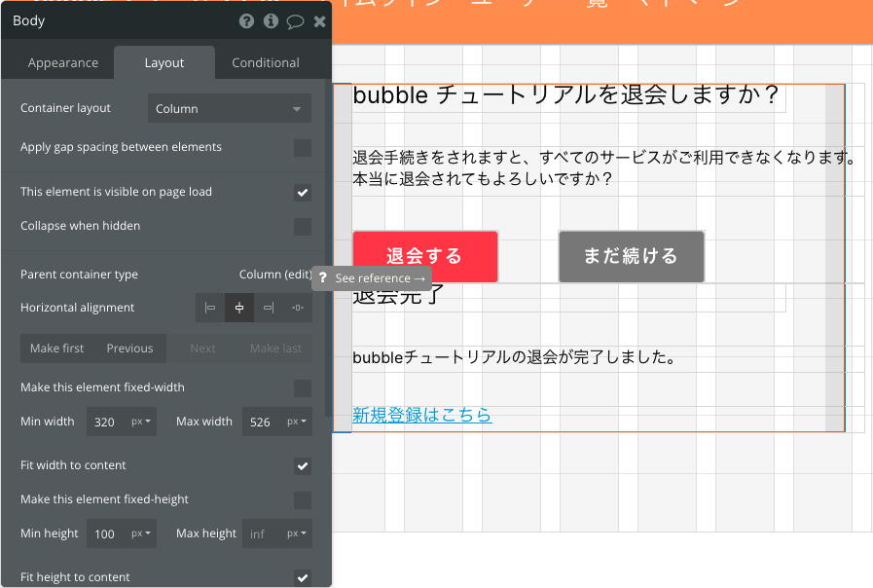Click the info icon in Body panel header
This screenshot has width=873, height=588.
pos(271,21)
